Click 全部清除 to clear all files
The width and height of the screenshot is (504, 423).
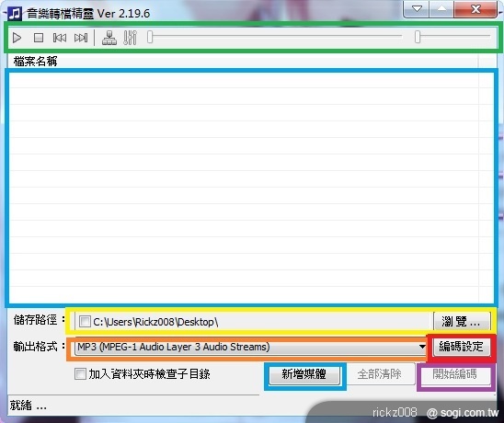pyautogui.click(x=379, y=374)
